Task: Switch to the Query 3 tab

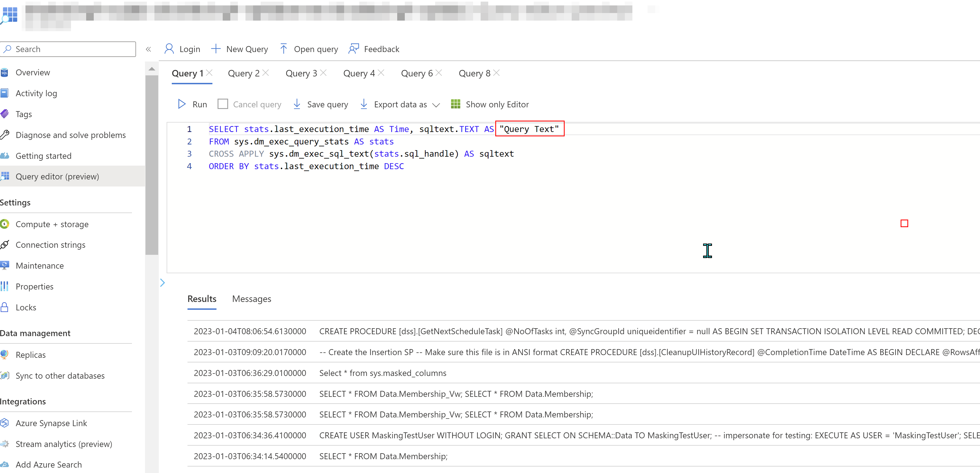Action: [x=301, y=73]
